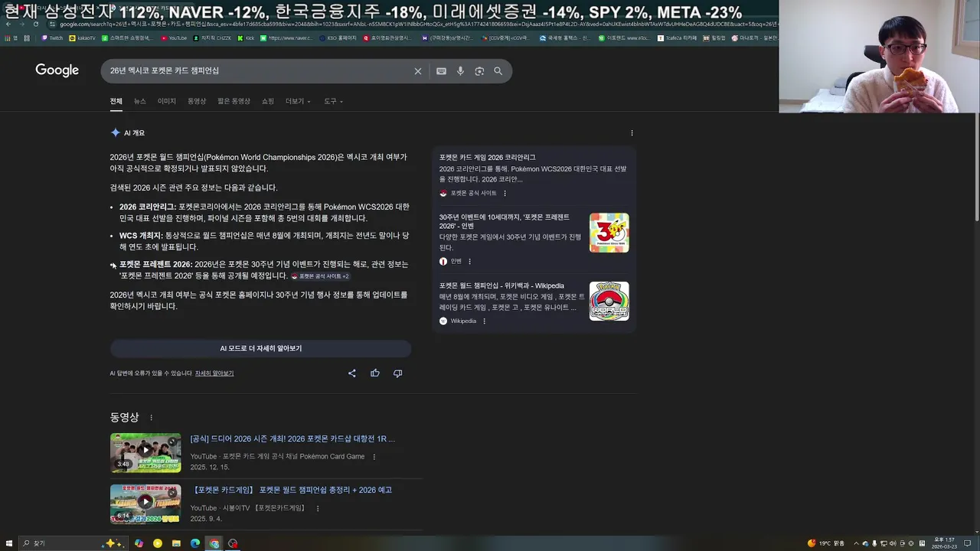Image resolution: width=980 pixels, height=551 pixels.
Task: Share the AI overview answer
Action: pyautogui.click(x=352, y=373)
